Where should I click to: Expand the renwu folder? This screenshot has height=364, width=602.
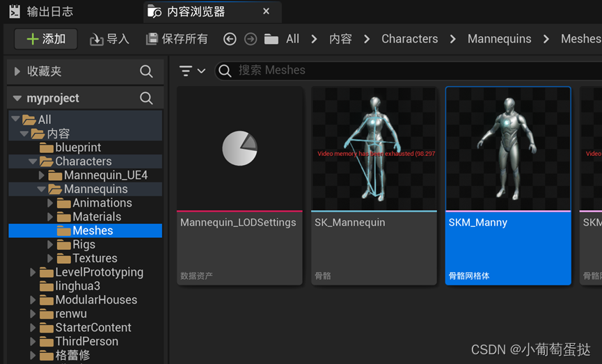coord(33,313)
